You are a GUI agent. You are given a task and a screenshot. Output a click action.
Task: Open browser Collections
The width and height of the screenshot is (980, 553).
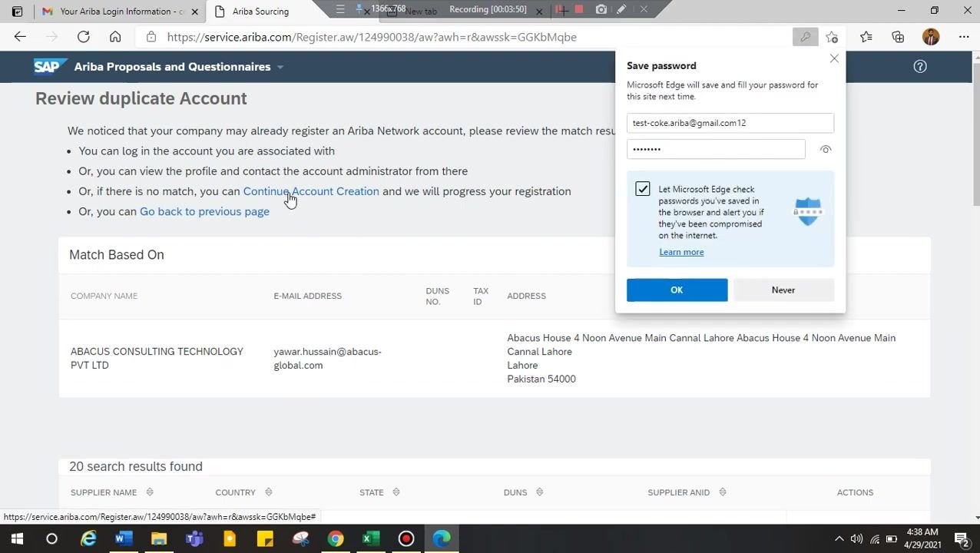point(898,37)
